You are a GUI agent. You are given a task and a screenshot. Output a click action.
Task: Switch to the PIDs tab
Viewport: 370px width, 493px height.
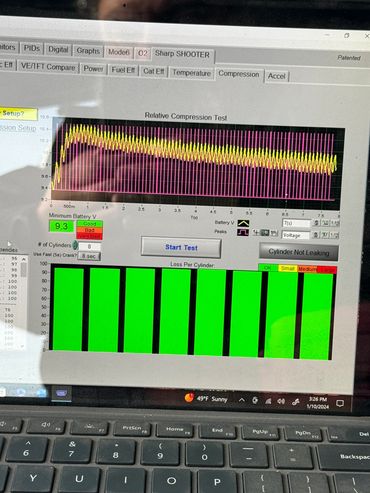(32, 48)
